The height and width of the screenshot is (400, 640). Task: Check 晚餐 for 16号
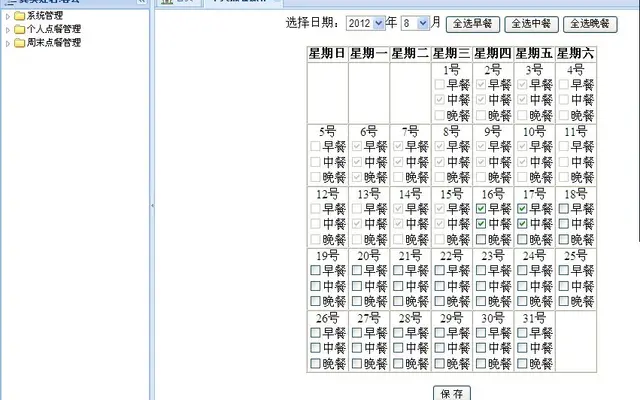(481, 240)
